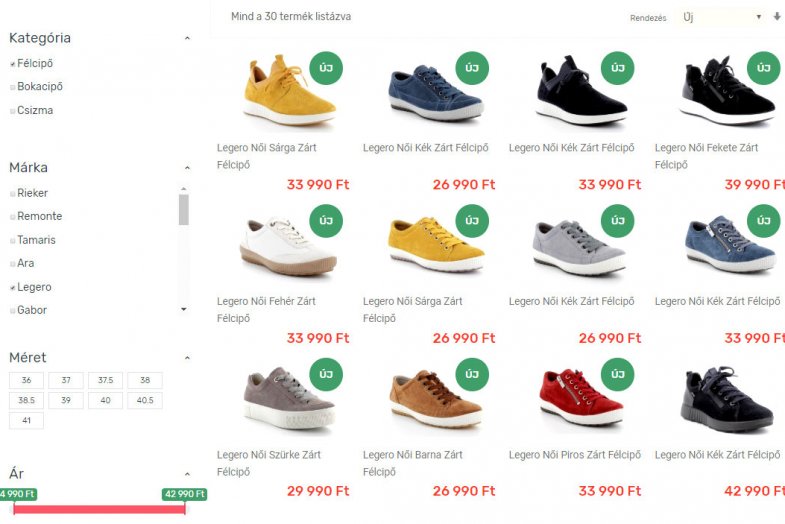785x524 pixels.
Task: Uncheck the Félcipő category checkbox
Action: 13,64
